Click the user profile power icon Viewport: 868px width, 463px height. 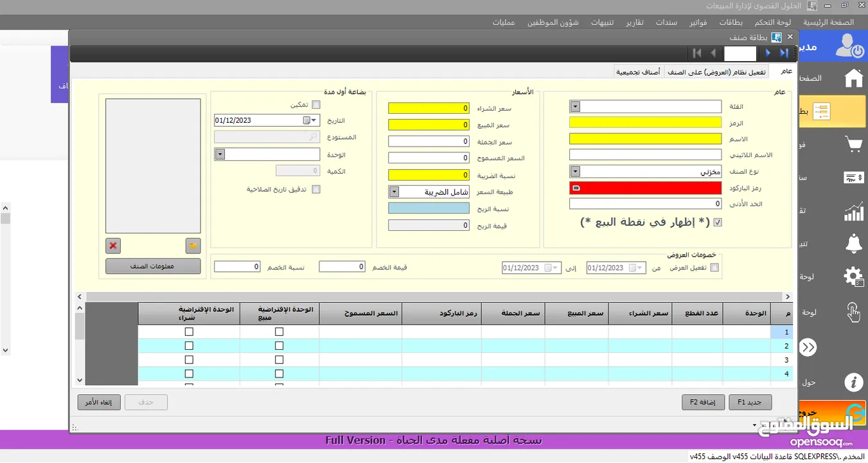coord(851,46)
